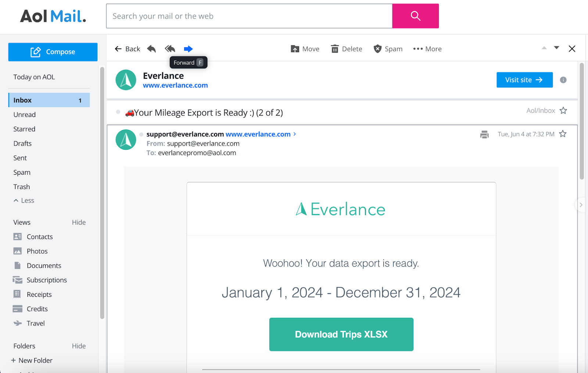Forward this email using the blue arrow
This screenshot has width=588, height=373.
point(188,49)
